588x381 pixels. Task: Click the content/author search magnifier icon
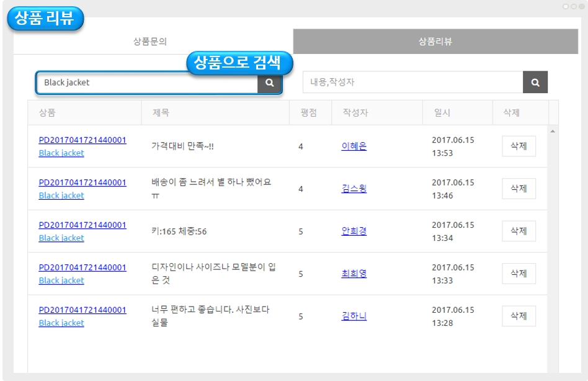535,83
